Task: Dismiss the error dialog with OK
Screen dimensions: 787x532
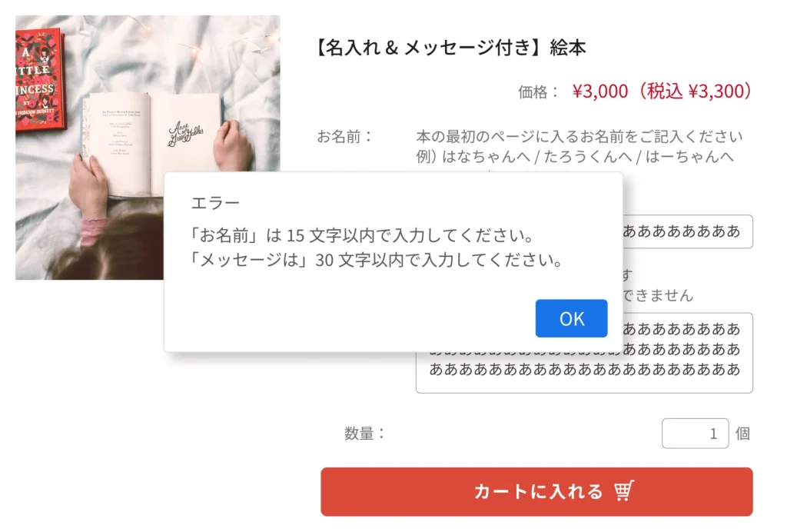Action: pos(571,318)
